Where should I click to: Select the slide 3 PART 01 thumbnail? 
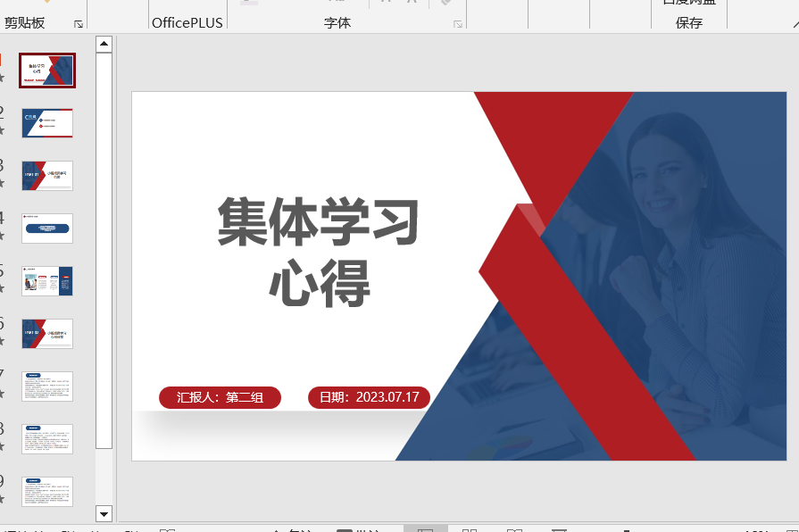tap(47, 176)
